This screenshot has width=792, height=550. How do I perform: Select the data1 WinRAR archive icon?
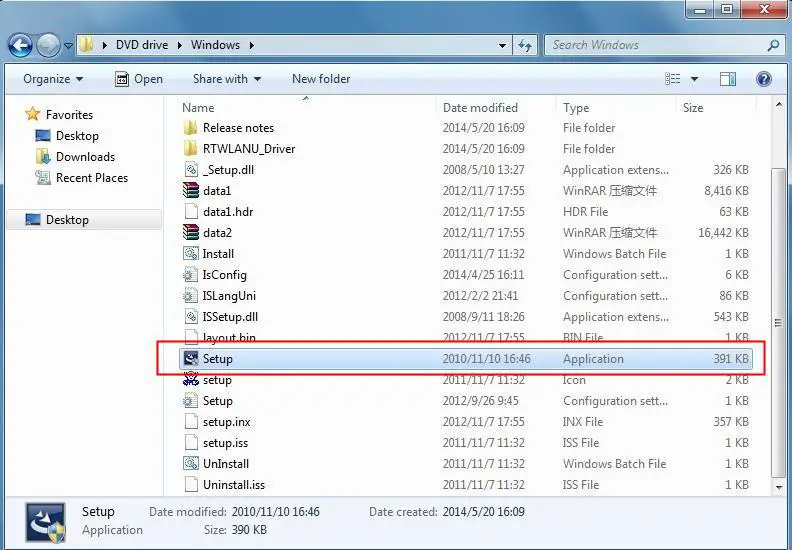(190, 190)
